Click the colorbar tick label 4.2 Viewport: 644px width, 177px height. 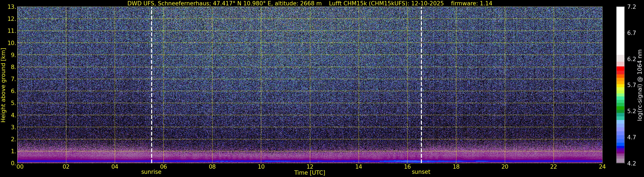click(x=632, y=163)
